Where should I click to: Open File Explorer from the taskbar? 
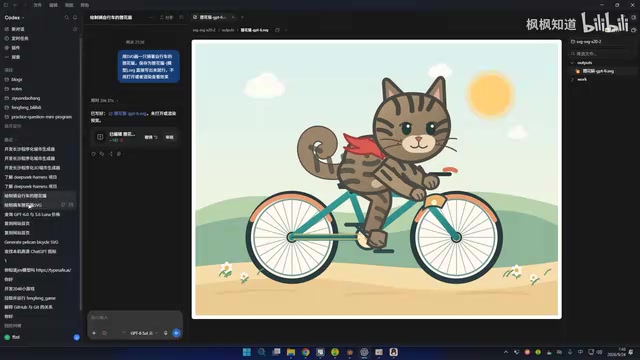[x=291, y=352]
